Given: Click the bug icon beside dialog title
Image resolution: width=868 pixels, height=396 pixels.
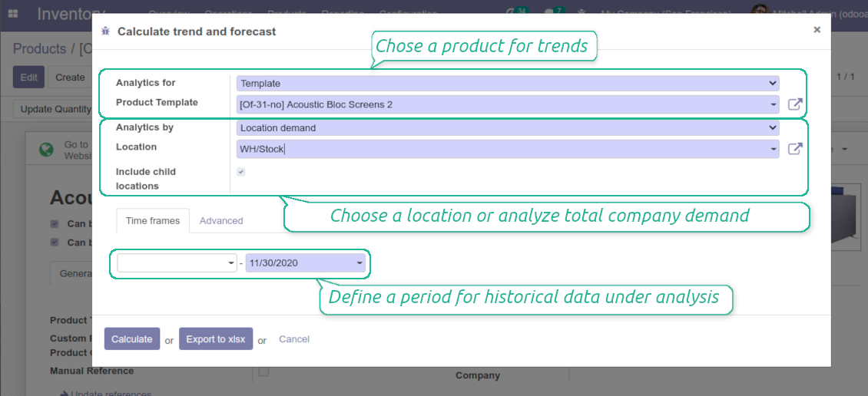Looking at the screenshot, I should coord(106,31).
